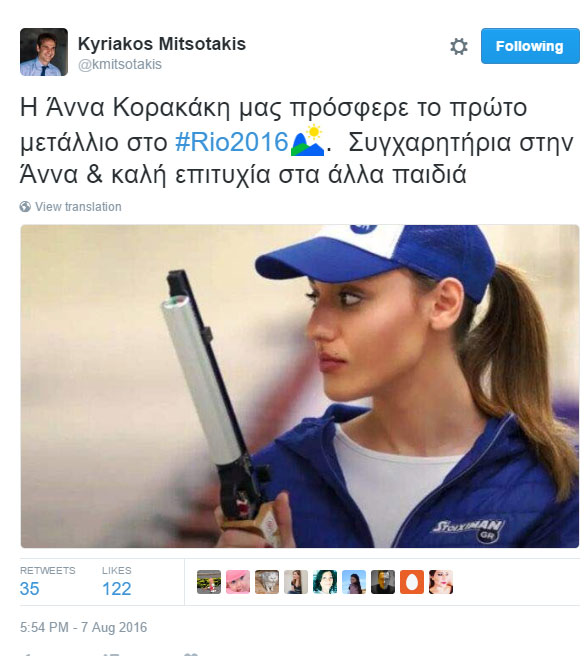Click the first liker avatar thumbnail
587x656 pixels.
coord(209,582)
